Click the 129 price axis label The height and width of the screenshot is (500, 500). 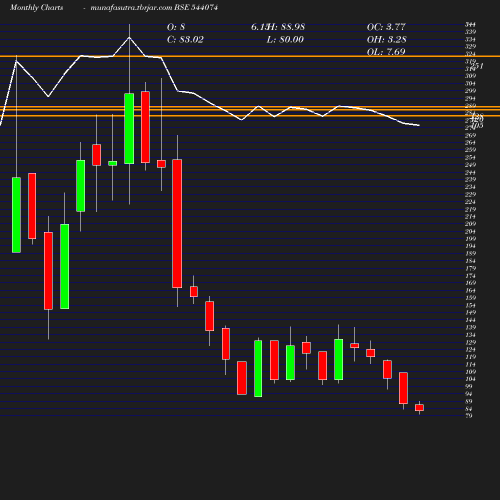coord(470,342)
